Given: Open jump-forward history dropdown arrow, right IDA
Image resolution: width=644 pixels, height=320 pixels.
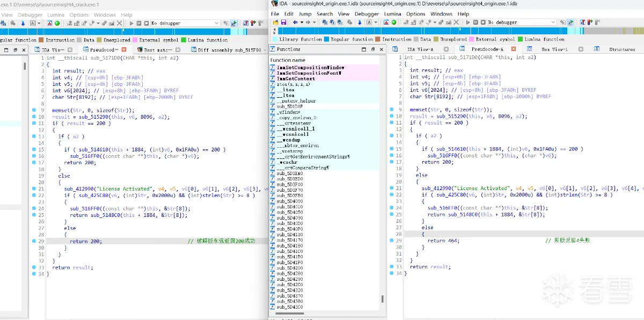Looking at the screenshot, I should coord(314,23).
